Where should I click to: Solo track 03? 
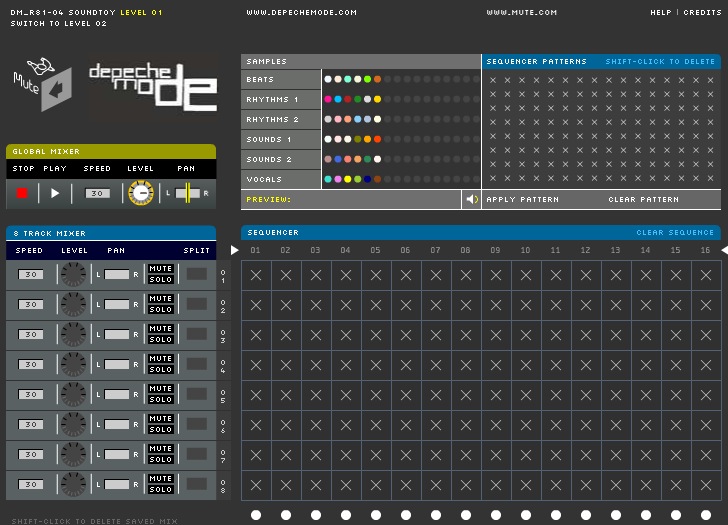tap(161, 339)
